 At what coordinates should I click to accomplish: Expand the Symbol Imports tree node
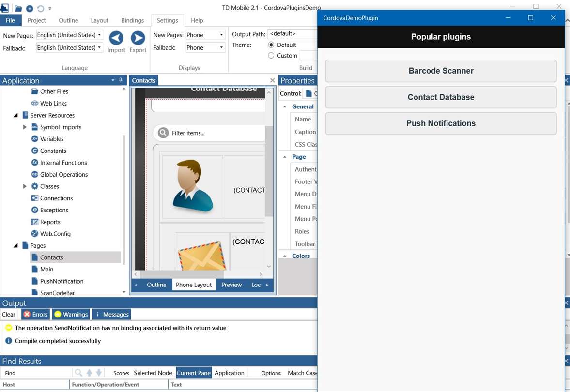click(x=25, y=127)
